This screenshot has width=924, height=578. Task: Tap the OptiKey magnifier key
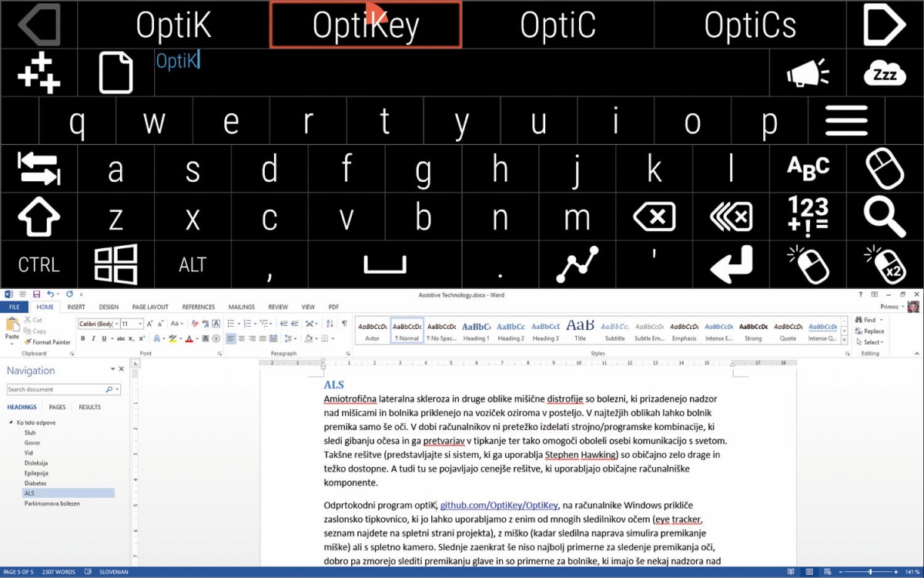tap(885, 217)
